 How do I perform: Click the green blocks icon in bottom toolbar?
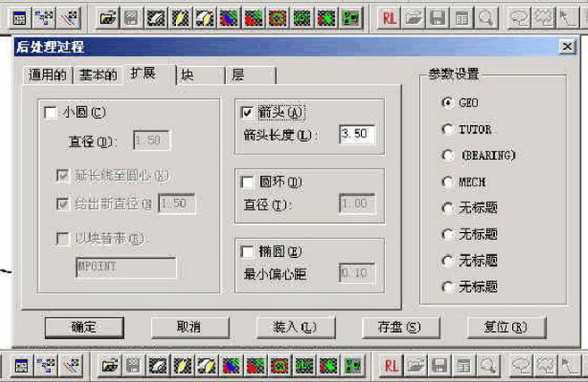pos(352,365)
